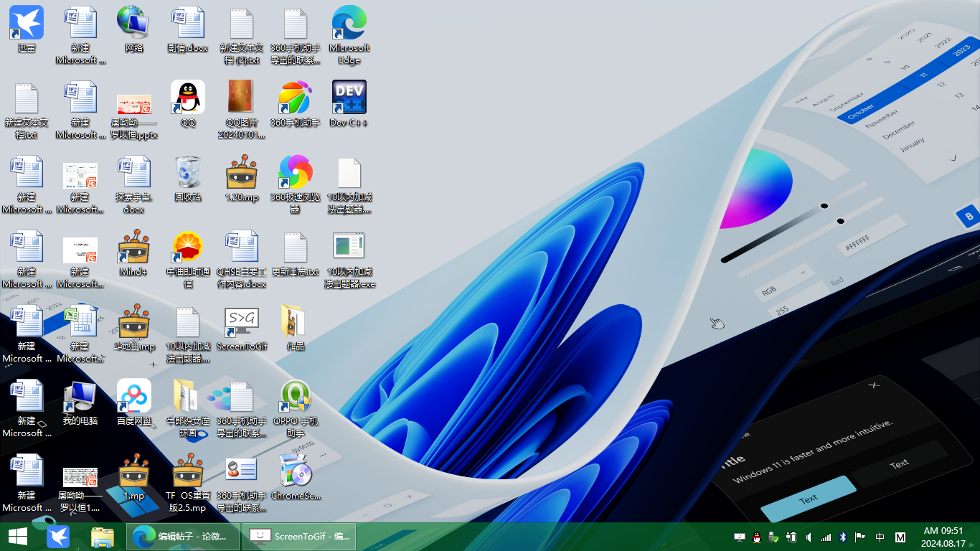Launch the 360极速浏览器 browser shortcut
Viewport: 980px width, 551px height.
coord(296,185)
